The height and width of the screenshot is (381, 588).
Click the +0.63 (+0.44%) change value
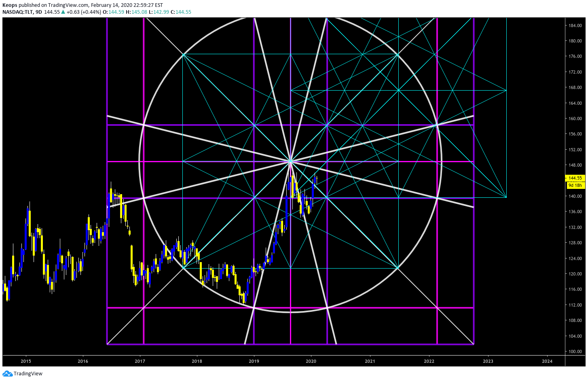tap(84, 12)
